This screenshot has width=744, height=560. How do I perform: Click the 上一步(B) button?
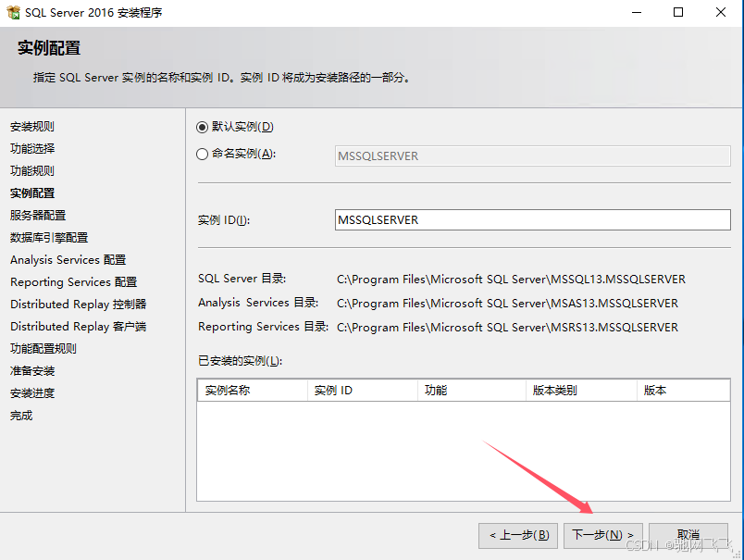point(518,536)
